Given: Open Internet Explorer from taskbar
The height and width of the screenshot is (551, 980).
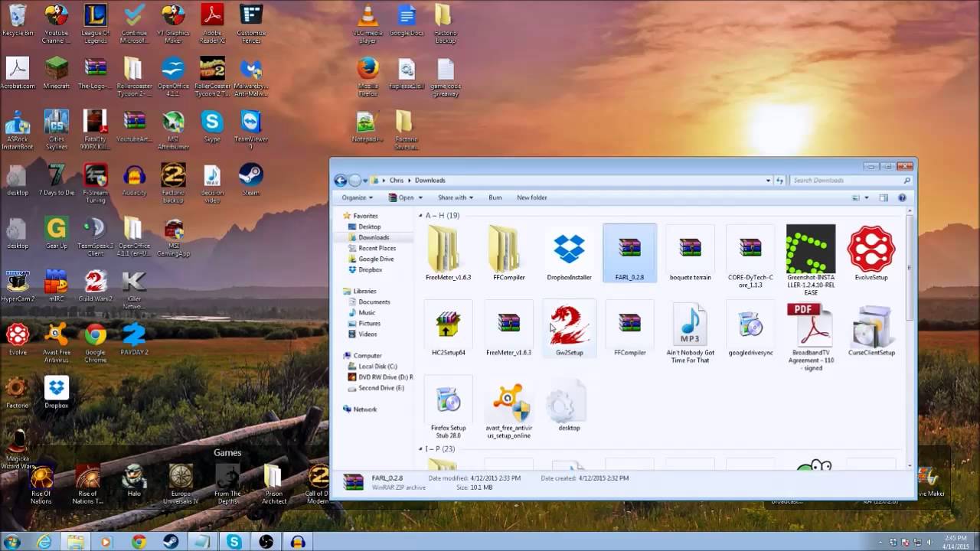Looking at the screenshot, I should coord(44,542).
